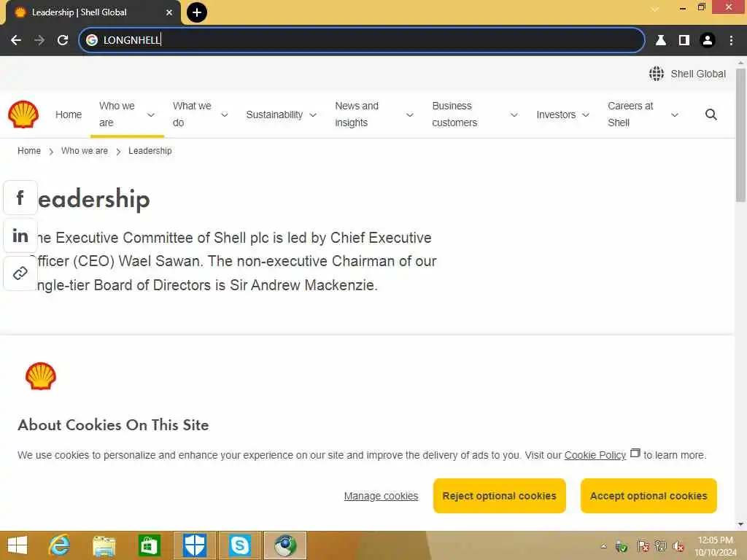
Task: Expand the Business customers chevron
Action: click(x=514, y=114)
